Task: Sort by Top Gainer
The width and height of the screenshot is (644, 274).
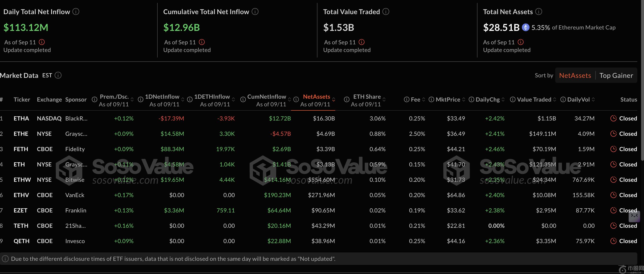Action: pyautogui.click(x=616, y=75)
